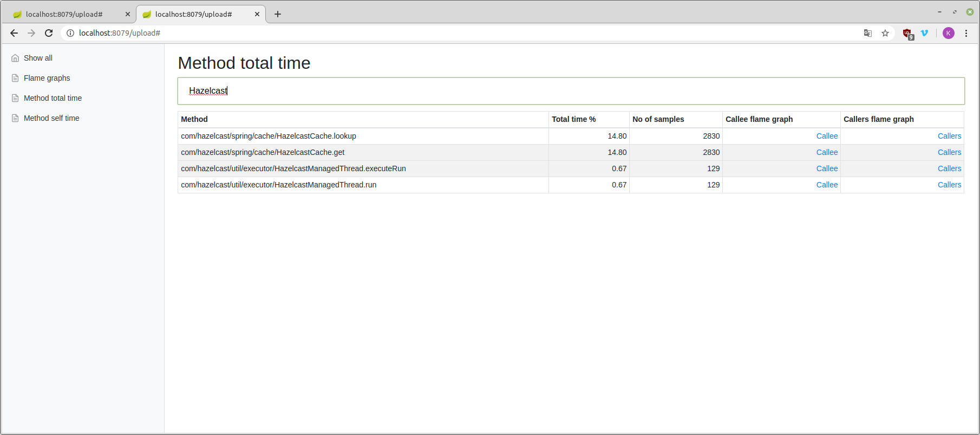Click the document icon beside Method self time

15,118
